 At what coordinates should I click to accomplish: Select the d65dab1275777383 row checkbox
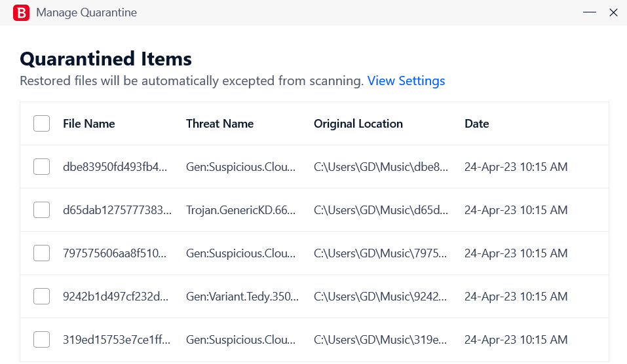41,209
